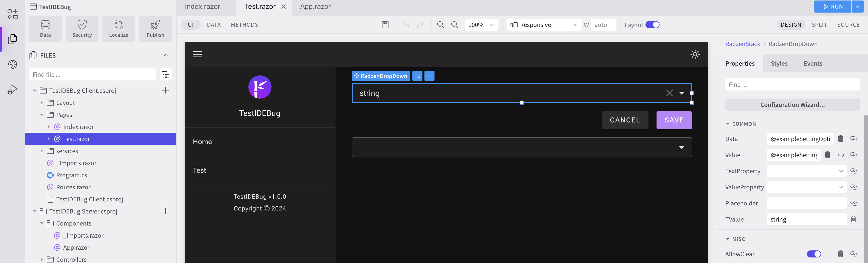Delete the Value property with trash icon

828,155
